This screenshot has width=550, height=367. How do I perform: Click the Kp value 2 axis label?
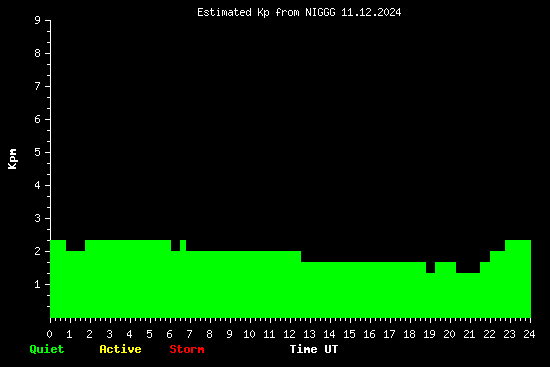point(37,251)
